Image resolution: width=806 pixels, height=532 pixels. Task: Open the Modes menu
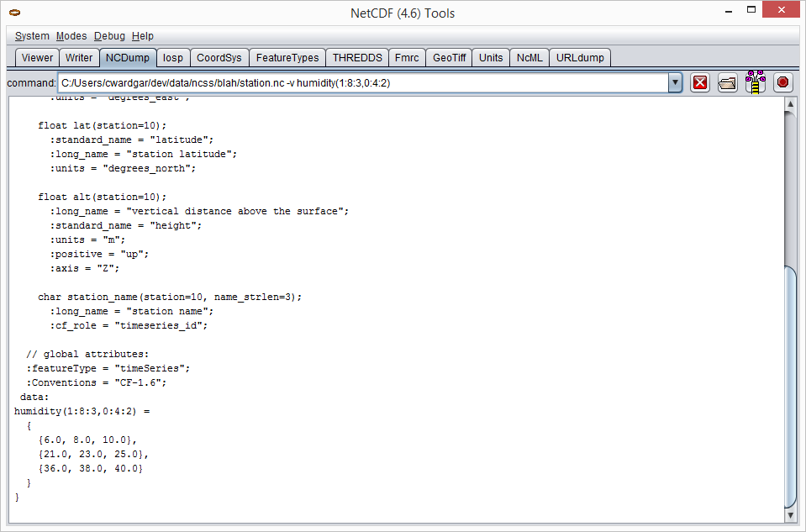tap(71, 36)
